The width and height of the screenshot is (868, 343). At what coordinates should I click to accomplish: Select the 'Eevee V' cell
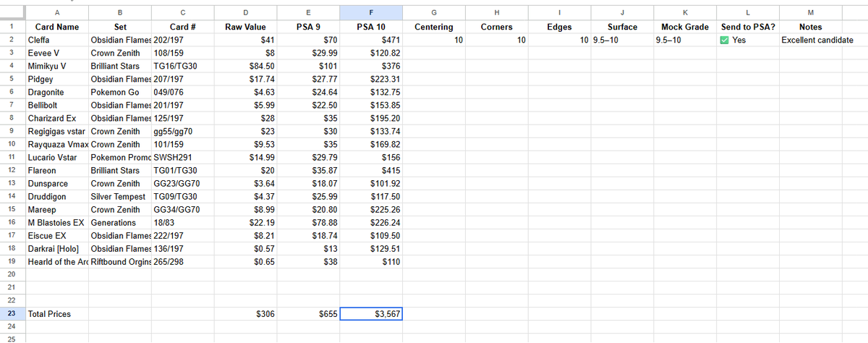point(56,54)
